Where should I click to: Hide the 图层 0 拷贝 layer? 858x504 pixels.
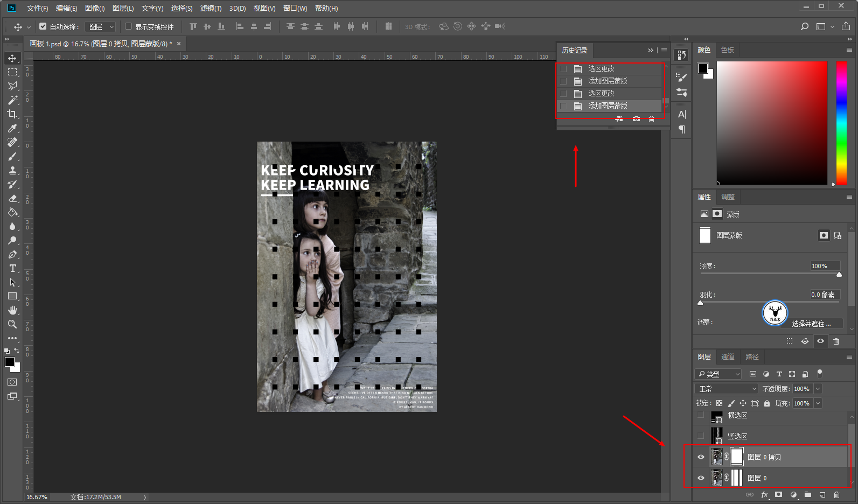pyautogui.click(x=701, y=457)
